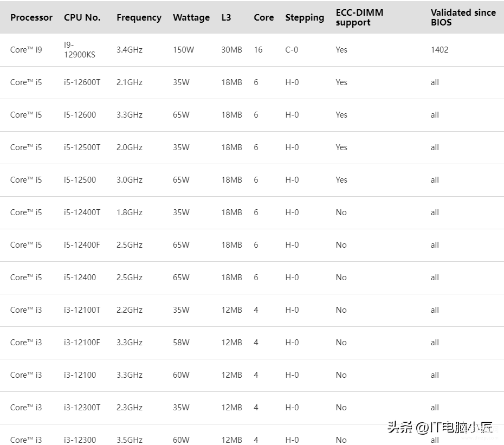Click the 2.3GHz frequency value
Screen dimensions: 504x445
click(x=129, y=408)
